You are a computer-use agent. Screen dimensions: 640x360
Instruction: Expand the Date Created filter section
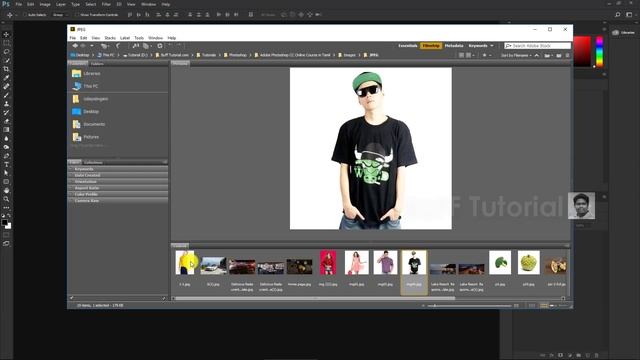point(118,175)
